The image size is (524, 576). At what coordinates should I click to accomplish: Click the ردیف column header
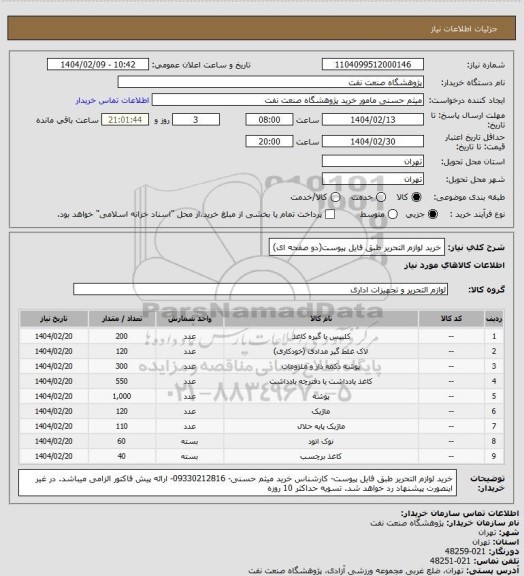pos(494,319)
